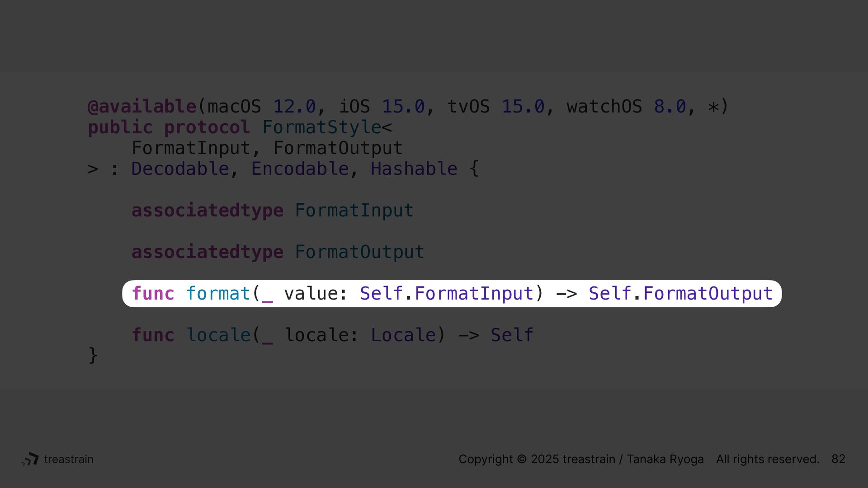Click the Encodable conformance
Screen dimensions: 868x488
pyautogui.click(x=300, y=169)
